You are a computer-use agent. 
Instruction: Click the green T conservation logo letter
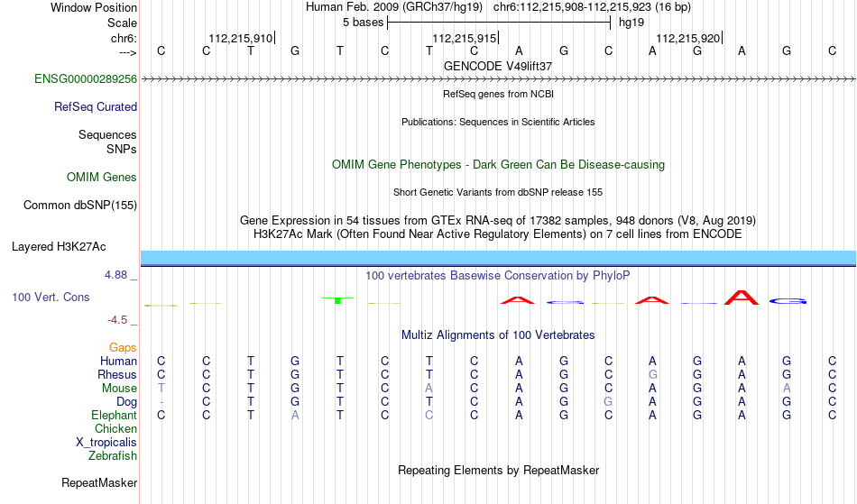click(x=337, y=300)
